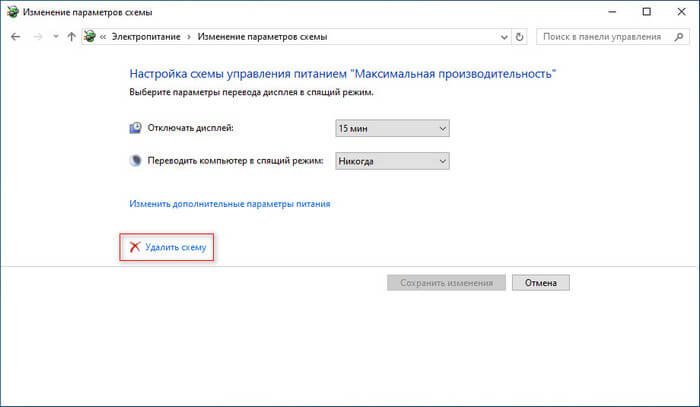
Task: Open Изменить дополнительные параметры питания link
Action: [x=230, y=204]
